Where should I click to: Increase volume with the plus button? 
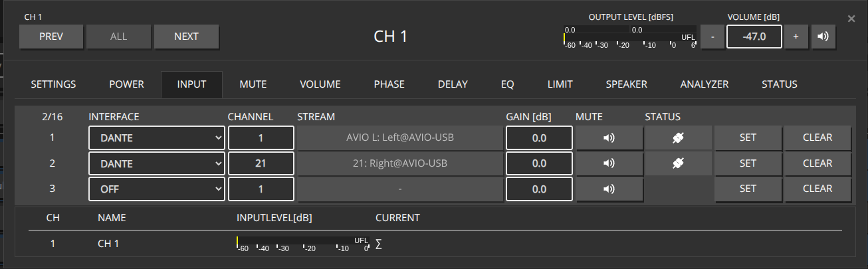click(796, 37)
